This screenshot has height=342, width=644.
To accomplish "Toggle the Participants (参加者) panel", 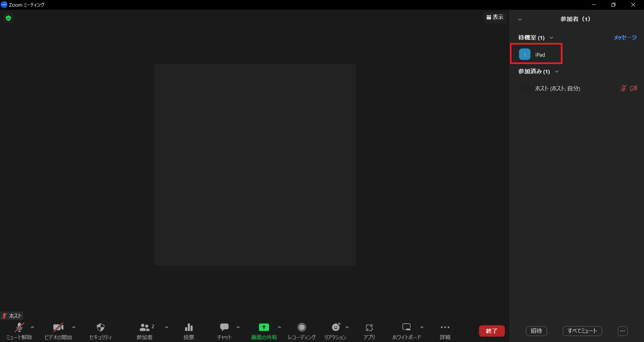I will pyautogui.click(x=145, y=331).
